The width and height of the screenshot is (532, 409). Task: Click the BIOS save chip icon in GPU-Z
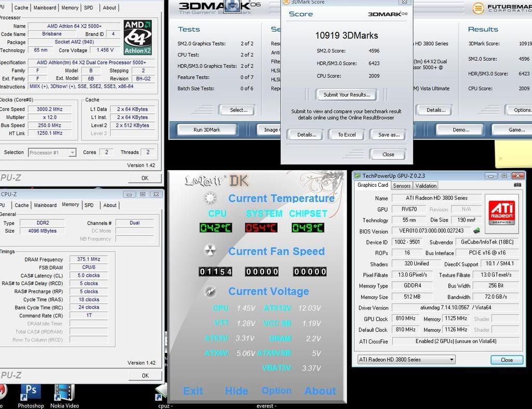pyautogui.click(x=476, y=231)
